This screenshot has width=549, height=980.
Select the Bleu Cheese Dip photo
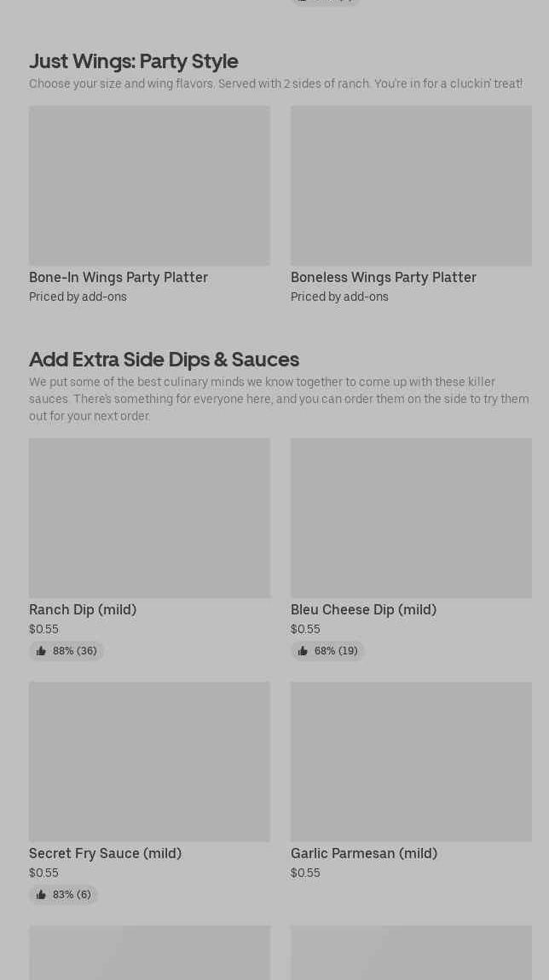click(411, 517)
